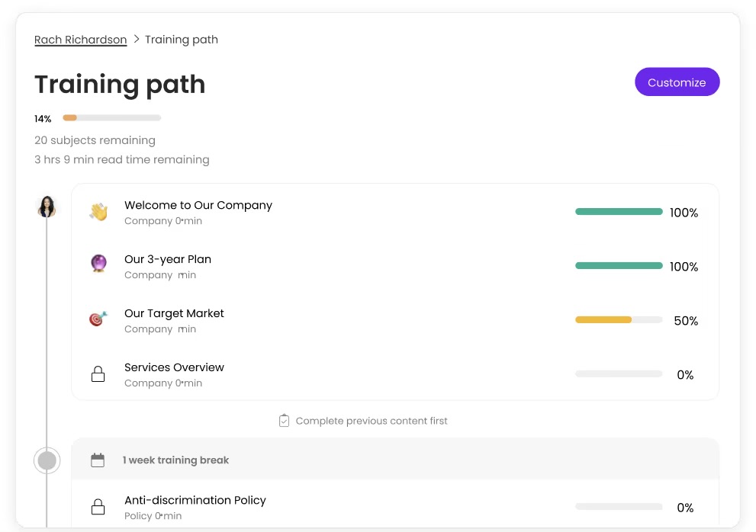This screenshot has width=756, height=532.
Task: Click the clipboard check icon
Action: point(284,421)
